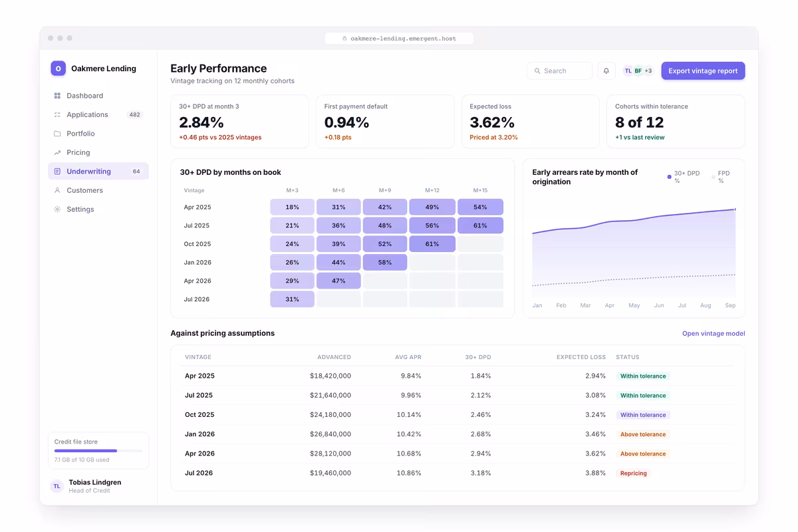Open Customers page

click(98, 190)
